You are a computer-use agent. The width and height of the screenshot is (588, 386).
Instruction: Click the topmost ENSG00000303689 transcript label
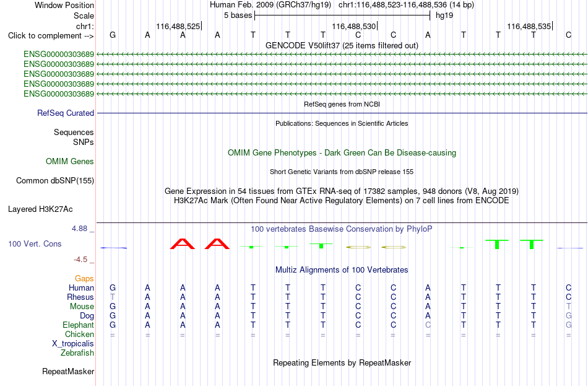pyautogui.click(x=59, y=54)
